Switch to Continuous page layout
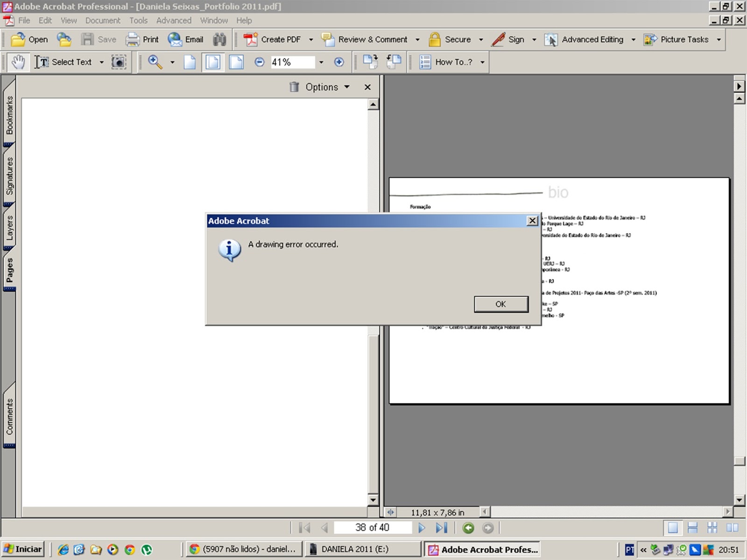The height and width of the screenshot is (560, 747). click(693, 528)
